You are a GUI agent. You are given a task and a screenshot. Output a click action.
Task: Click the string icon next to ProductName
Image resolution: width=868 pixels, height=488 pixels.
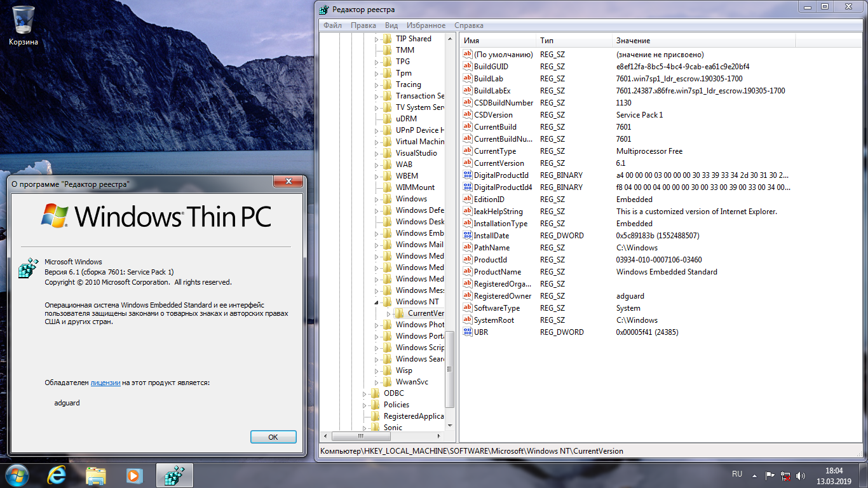(468, 272)
